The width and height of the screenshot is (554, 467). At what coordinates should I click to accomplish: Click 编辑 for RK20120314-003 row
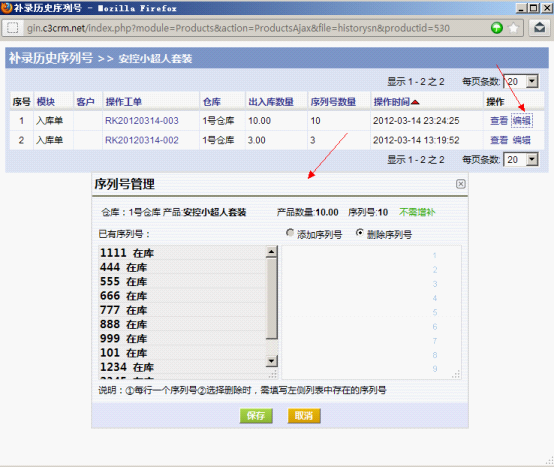click(521, 121)
